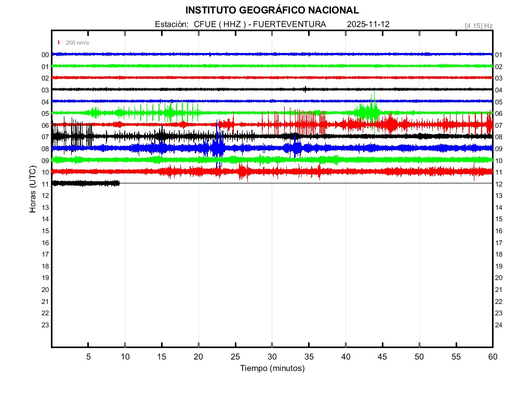Click the tall green spike near minute 44

coord(374,99)
